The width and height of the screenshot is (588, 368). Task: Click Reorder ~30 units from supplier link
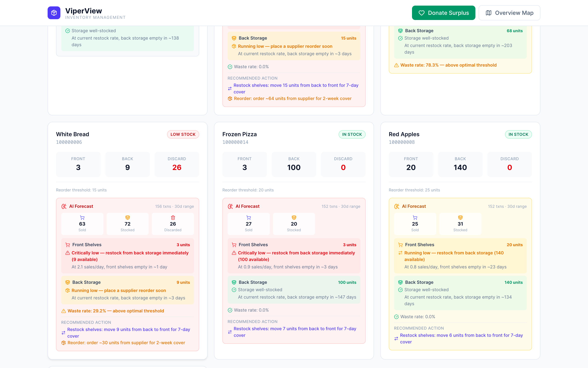(126, 342)
